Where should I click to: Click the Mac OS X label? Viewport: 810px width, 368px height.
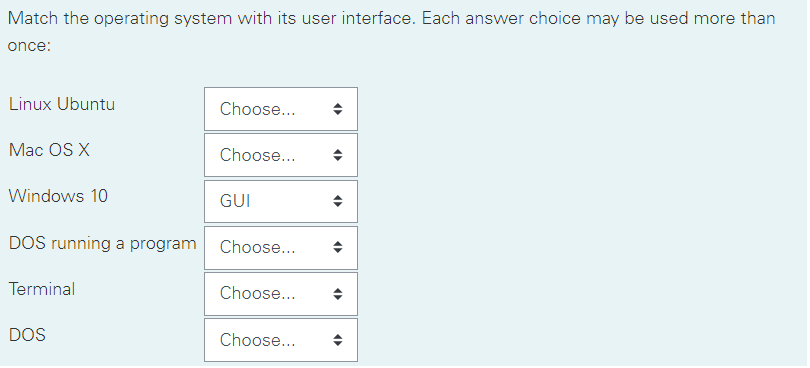(49, 150)
